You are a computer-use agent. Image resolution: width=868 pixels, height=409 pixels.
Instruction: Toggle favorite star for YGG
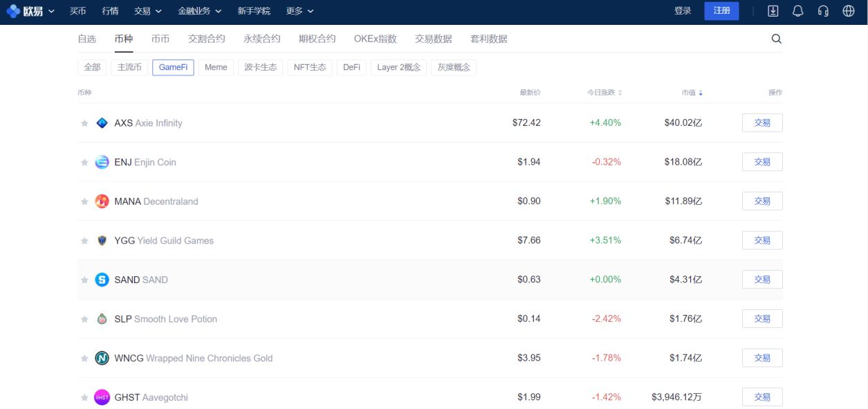(x=84, y=241)
